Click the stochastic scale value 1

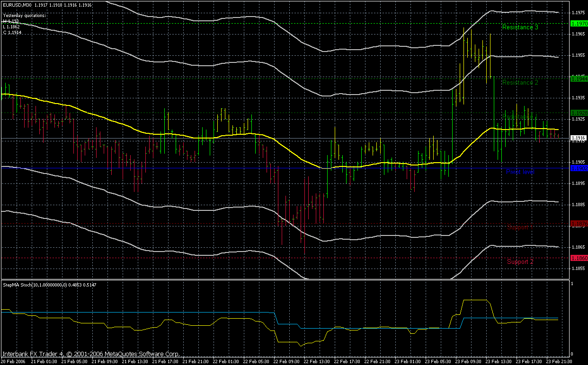573,284
